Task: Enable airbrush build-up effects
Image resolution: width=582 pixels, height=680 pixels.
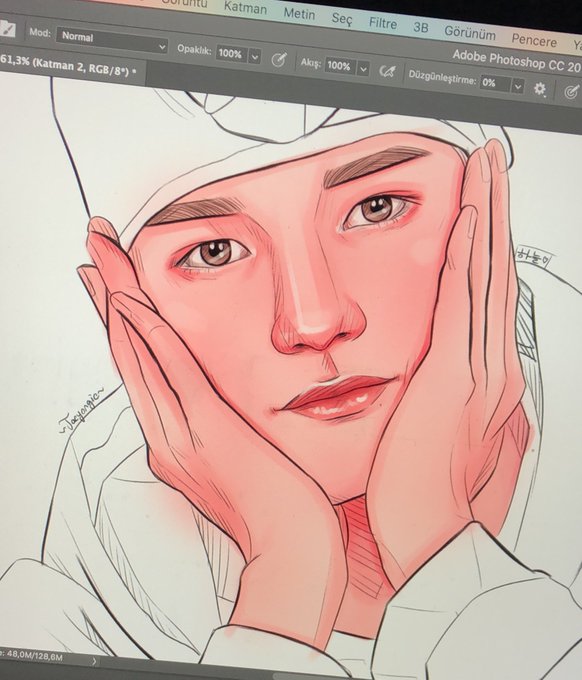Action: 387,72
